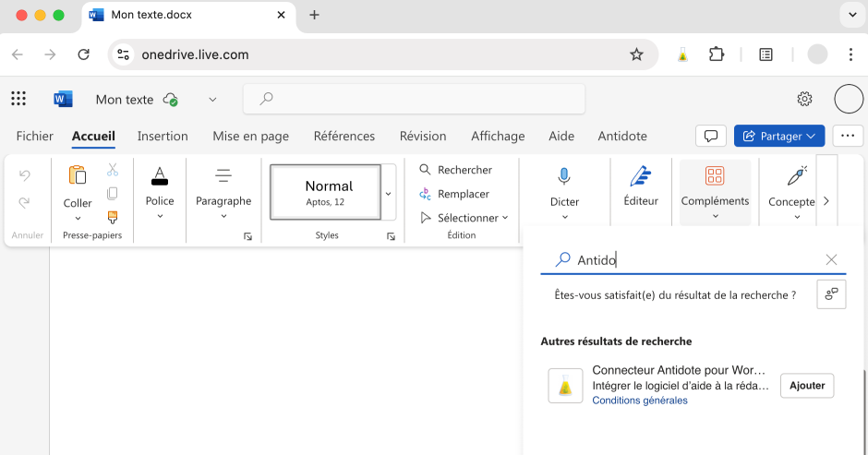Expand the Paragraphe options chevron
The height and width of the screenshot is (455, 868).
click(x=223, y=218)
